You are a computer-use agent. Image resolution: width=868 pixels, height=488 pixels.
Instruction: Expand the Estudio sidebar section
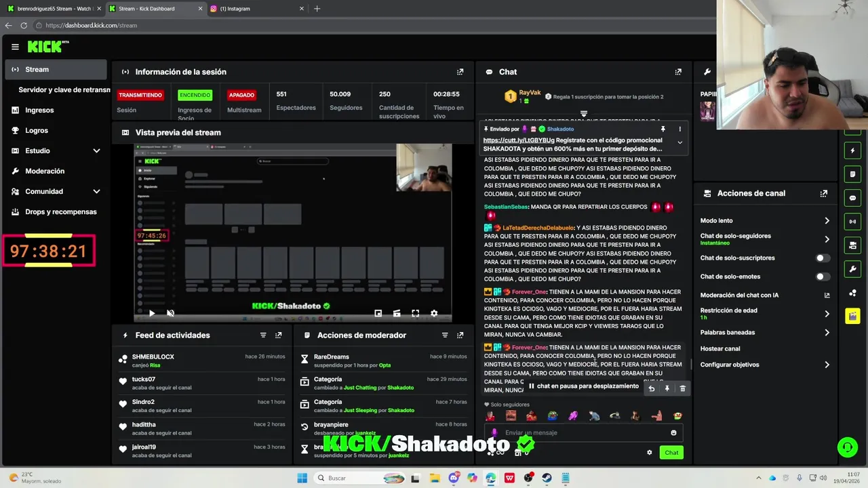[x=96, y=150]
